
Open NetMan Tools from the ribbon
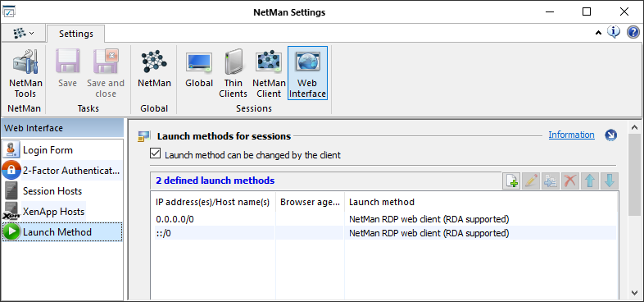click(25, 73)
